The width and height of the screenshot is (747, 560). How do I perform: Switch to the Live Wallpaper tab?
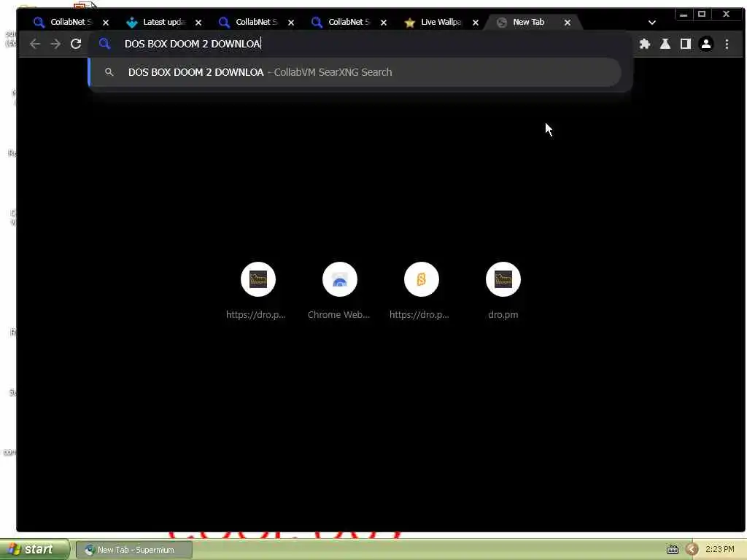(440, 22)
